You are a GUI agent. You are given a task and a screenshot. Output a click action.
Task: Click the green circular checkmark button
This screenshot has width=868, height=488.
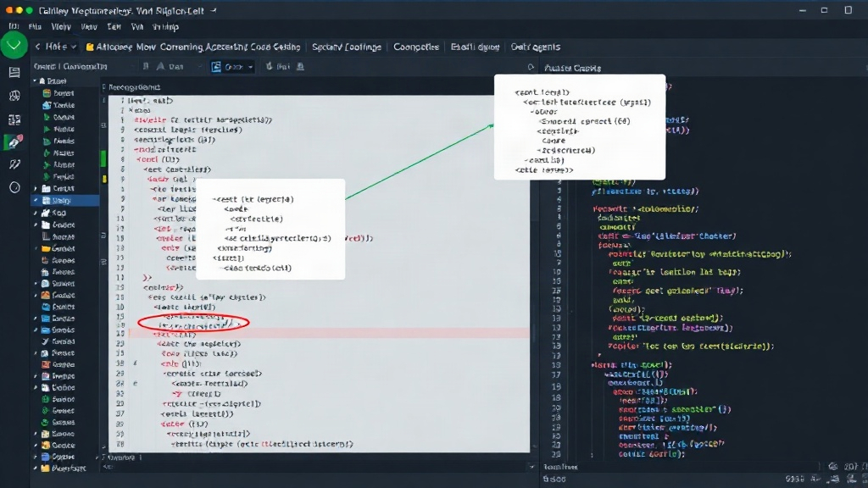pos(14,45)
